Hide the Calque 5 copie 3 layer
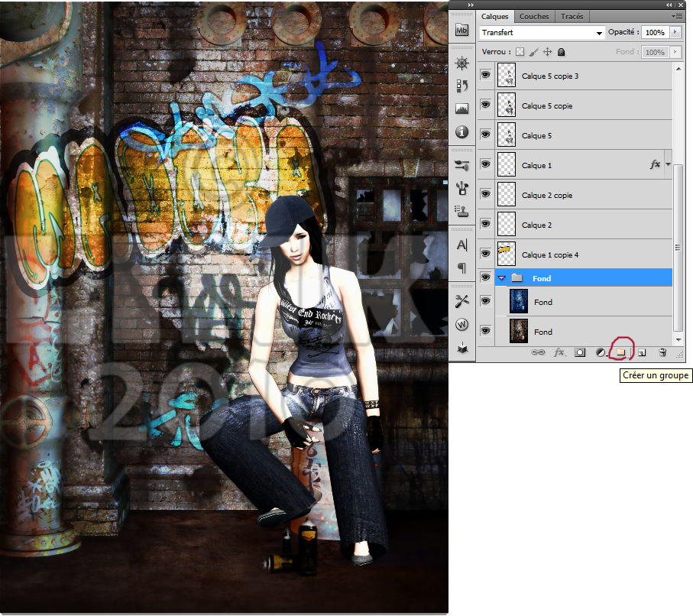 (485, 75)
